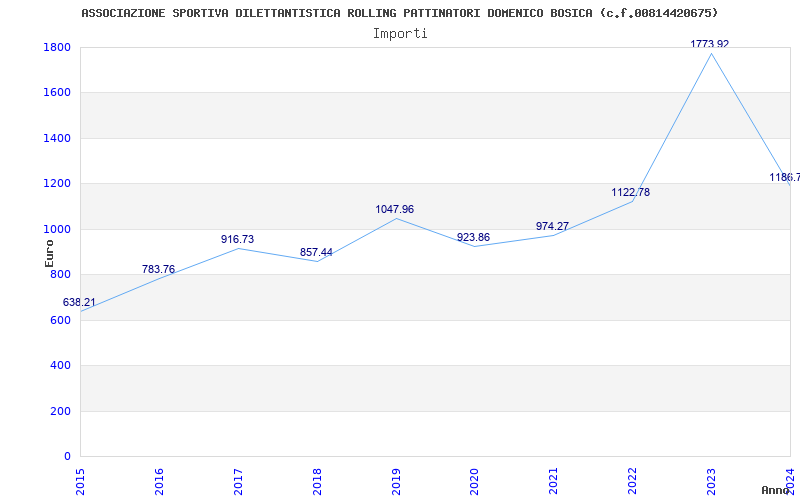Click the 2016 x-axis tick label
The width and height of the screenshot is (800, 500).
tap(159, 482)
